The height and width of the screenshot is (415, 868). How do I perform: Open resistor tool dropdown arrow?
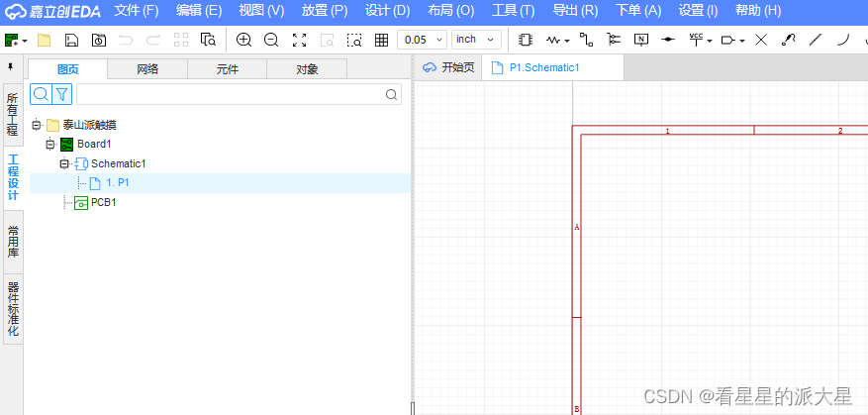click(x=567, y=41)
